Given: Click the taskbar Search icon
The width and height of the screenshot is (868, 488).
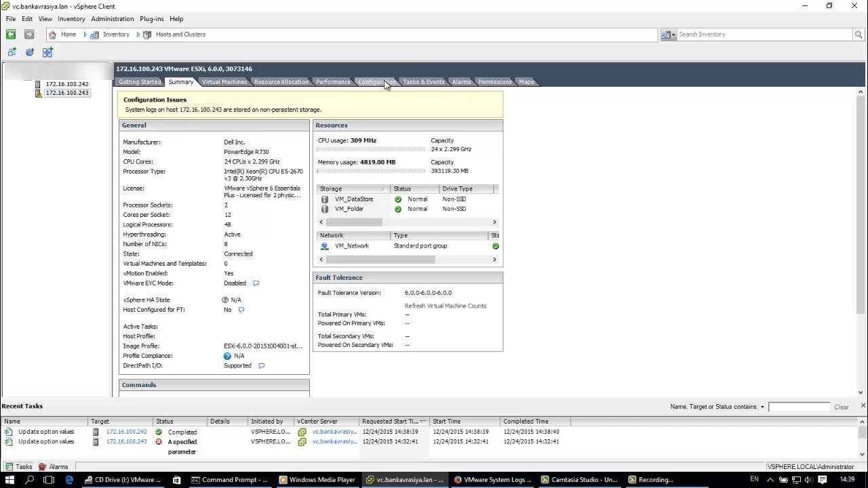Looking at the screenshot, I should coord(30,480).
